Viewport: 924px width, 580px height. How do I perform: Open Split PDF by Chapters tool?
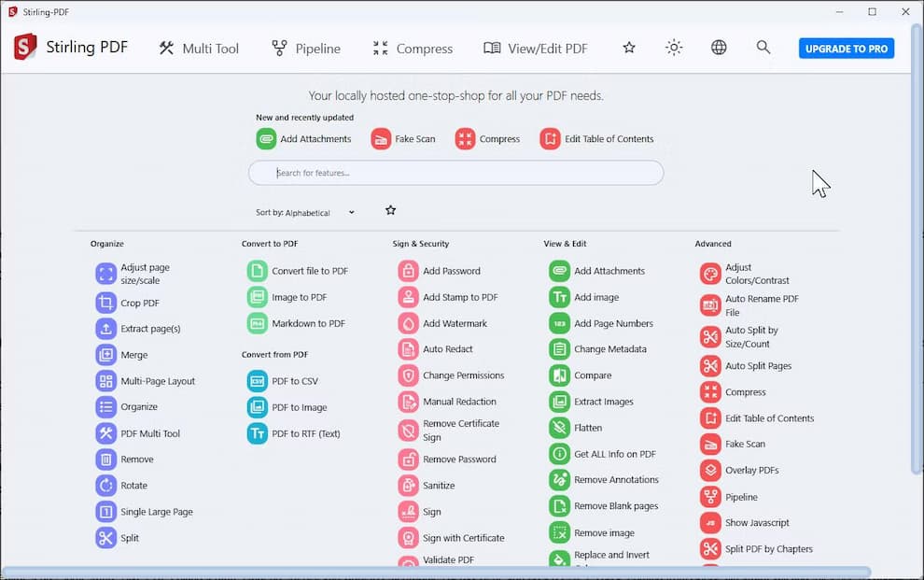coord(757,549)
